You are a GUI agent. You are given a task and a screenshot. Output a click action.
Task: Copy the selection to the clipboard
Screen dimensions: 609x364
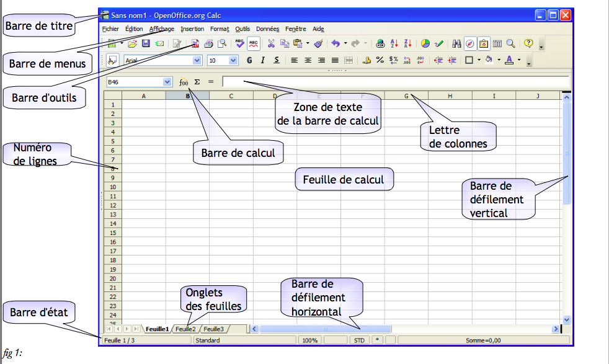(x=285, y=43)
